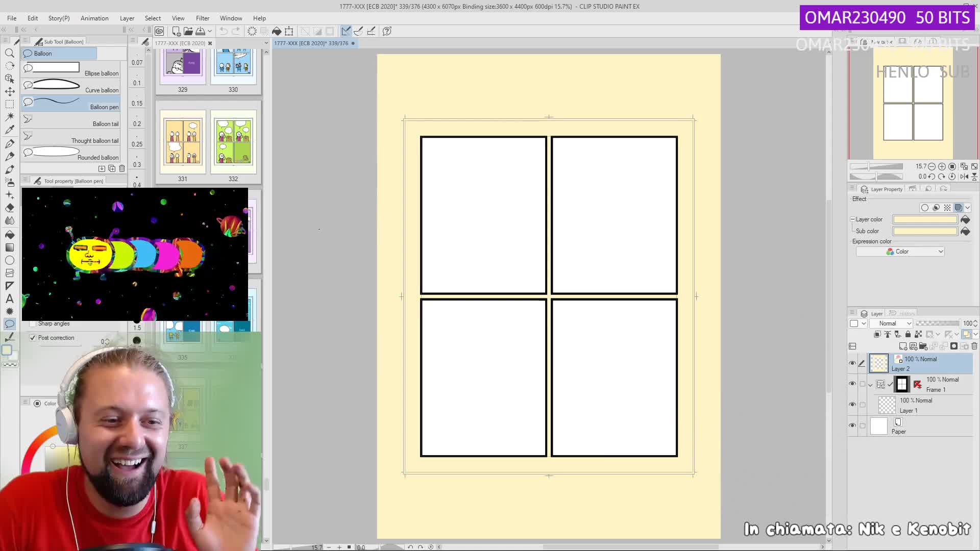
Task: Select Ellipse balloon sub tool
Action: pyautogui.click(x=71, y=69)
